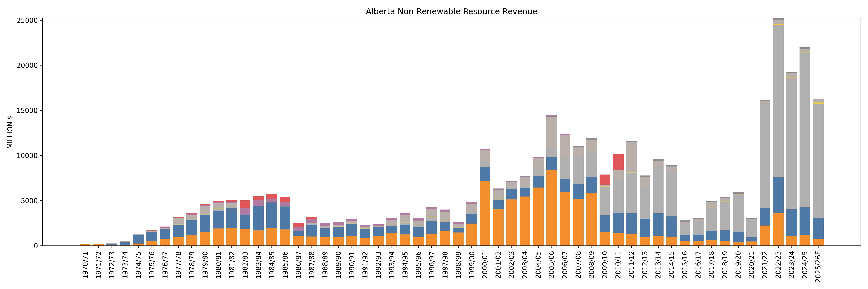Click the 15000 y-axis tick label
Viewport: 868px width, 289px height.
[27, 110]
